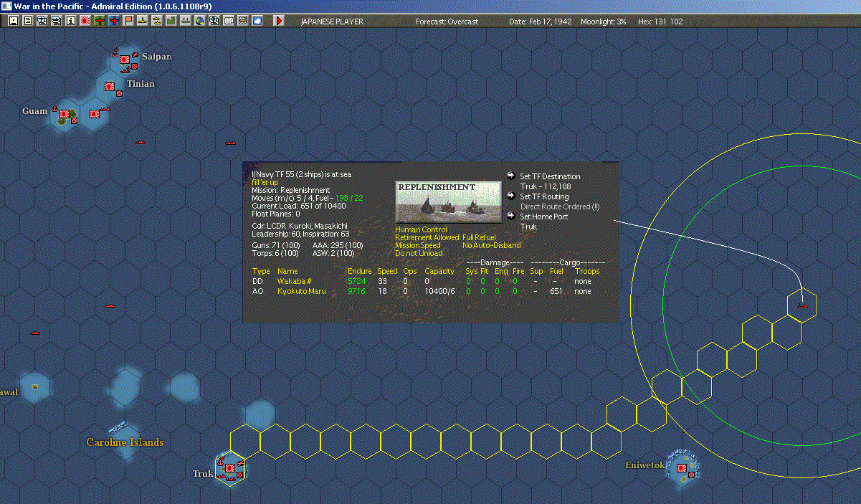Click the Replenishment mission picture
The height and width of the screenshot is (504, 861).
[448, 201]
